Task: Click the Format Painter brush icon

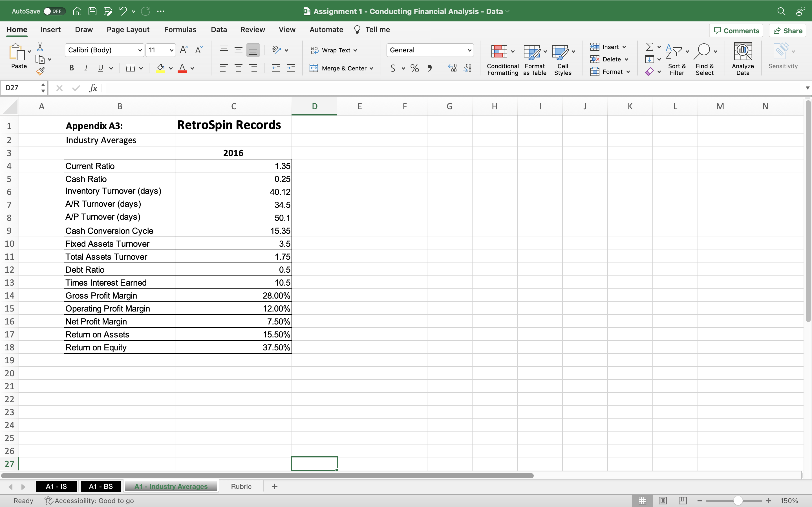Action: pos(40,71)
